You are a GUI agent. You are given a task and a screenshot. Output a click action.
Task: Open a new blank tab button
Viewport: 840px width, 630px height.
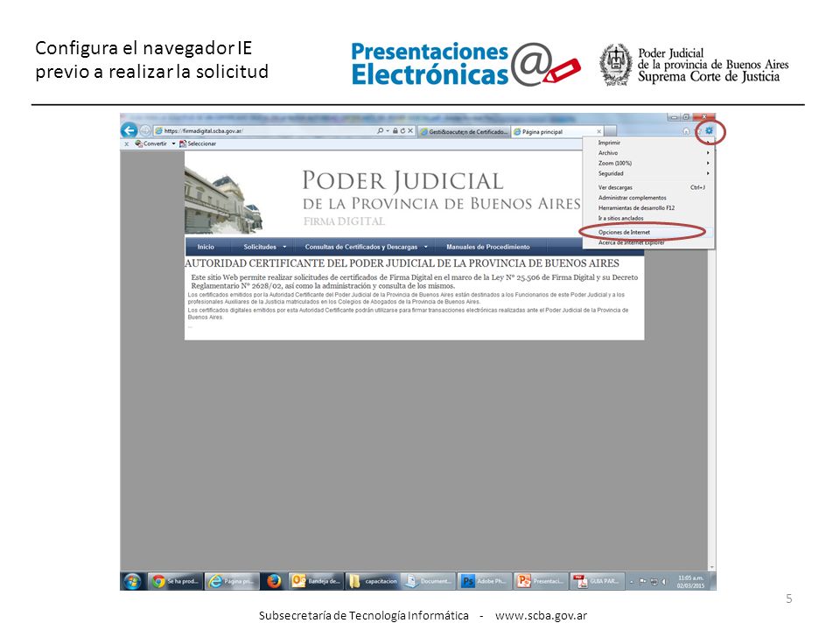(x=611, y=131)
